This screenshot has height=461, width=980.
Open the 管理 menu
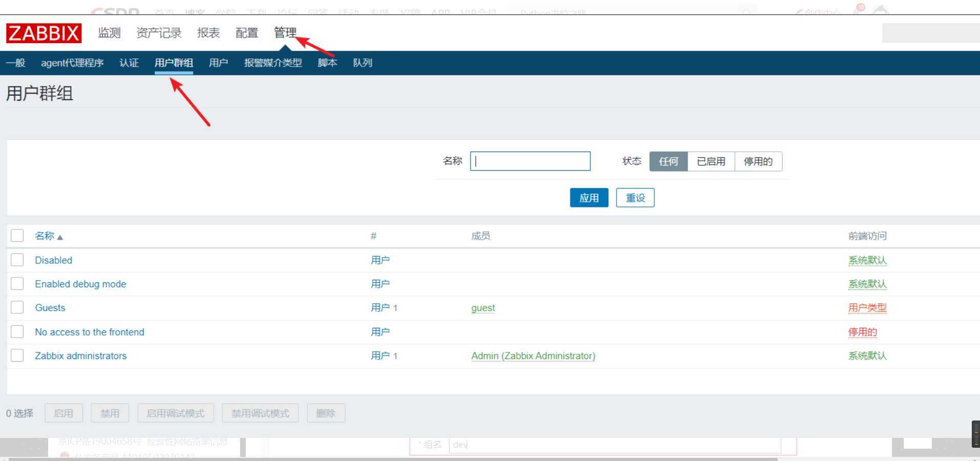[285, 33]
